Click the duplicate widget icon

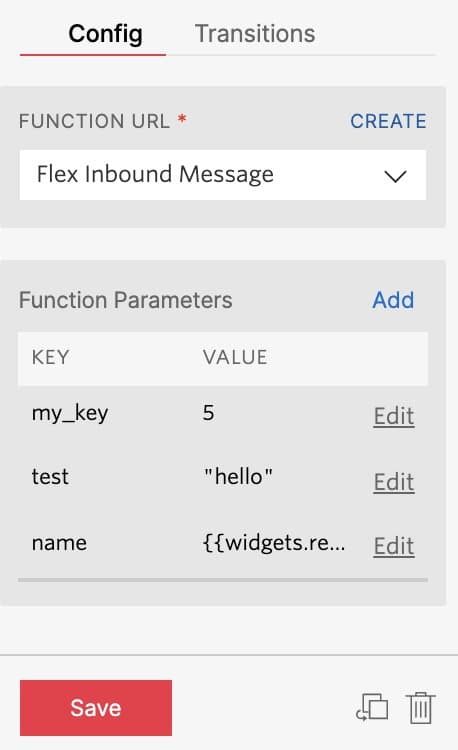coord(372,707)
